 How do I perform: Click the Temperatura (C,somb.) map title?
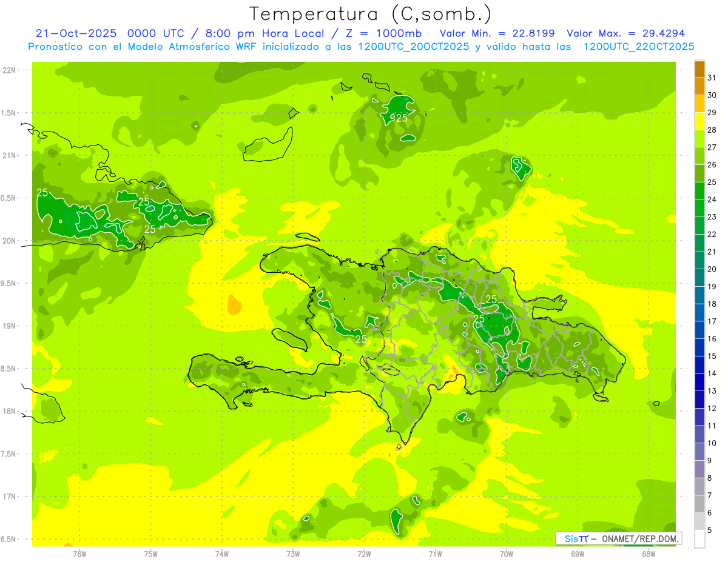point(371,14)
